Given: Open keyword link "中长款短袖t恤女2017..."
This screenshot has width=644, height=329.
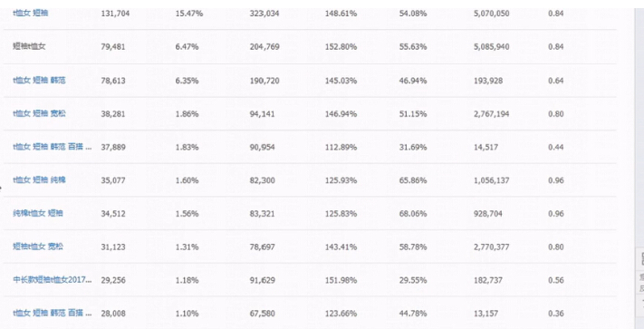Looking at the screenshot, I should (x=53, y=280).
